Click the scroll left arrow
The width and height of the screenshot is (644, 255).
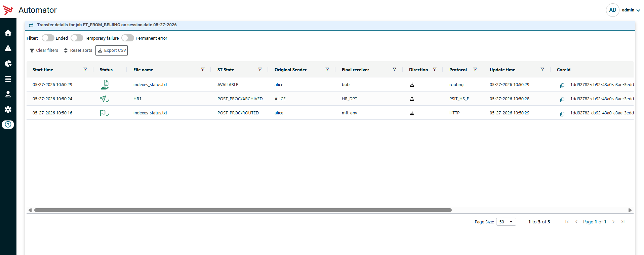tap(30, 210)
